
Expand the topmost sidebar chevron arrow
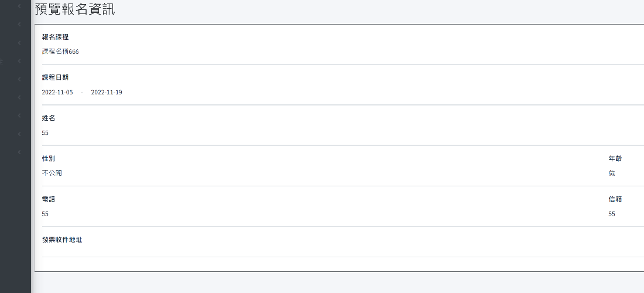[x=19, y=6]
